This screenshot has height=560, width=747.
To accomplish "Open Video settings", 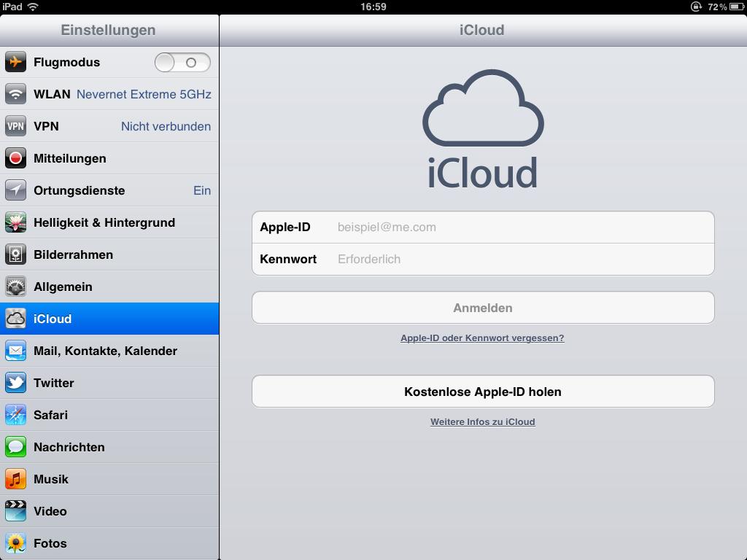I will pyautogui.click(x=109, y=511).
